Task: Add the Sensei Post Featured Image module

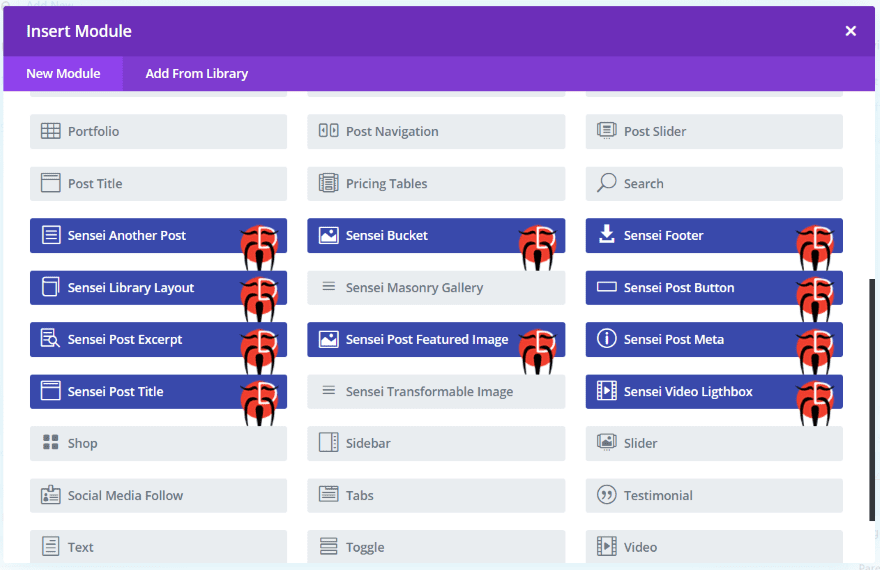Action: pos(436,339)
